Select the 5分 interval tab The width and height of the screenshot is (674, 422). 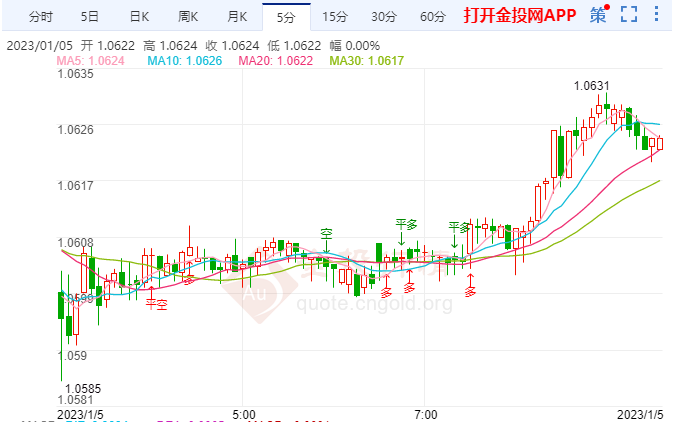[x=286, y=17]
